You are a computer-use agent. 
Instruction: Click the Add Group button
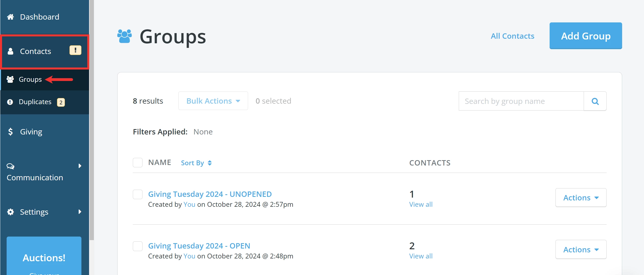pyautogui.click(x=585, y=36)
